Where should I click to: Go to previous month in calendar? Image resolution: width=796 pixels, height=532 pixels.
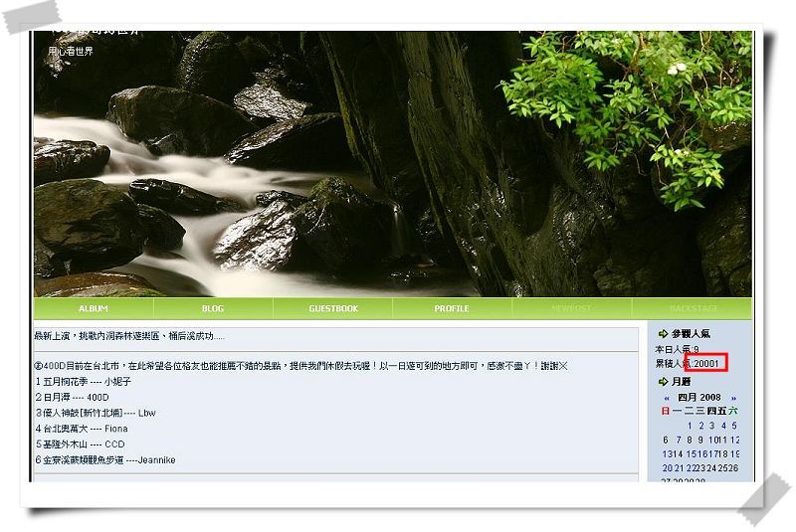tap(667, 398)
